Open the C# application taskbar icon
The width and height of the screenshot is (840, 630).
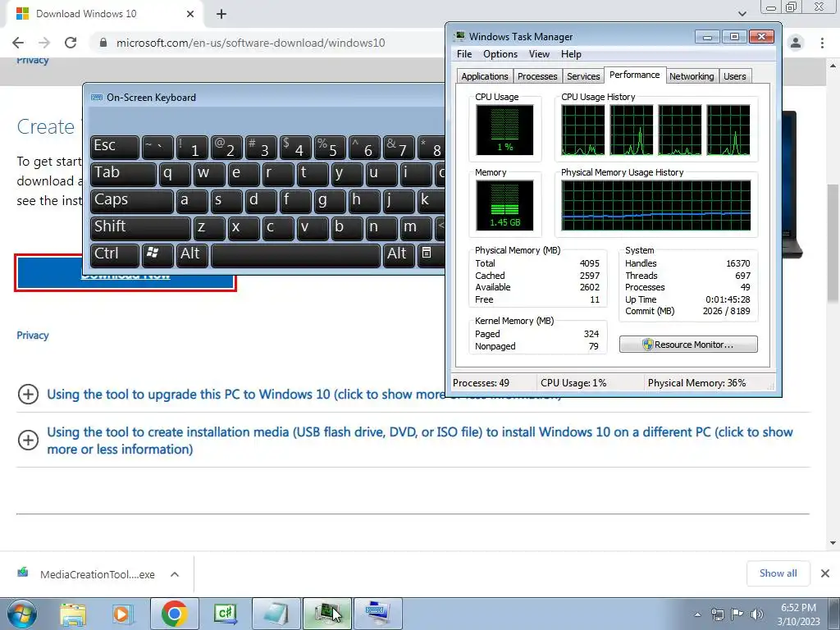[x=225, y=614]
